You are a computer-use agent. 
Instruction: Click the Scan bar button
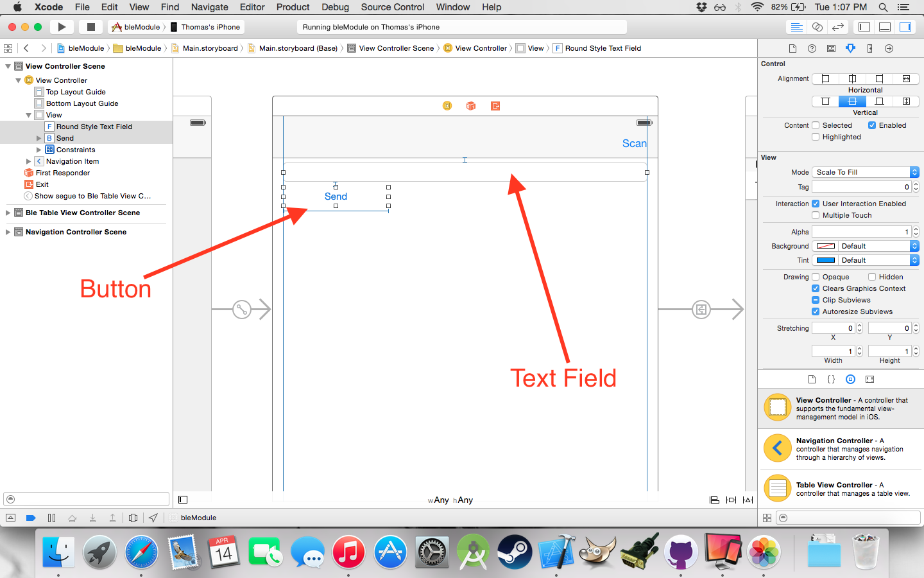point(634,143)
